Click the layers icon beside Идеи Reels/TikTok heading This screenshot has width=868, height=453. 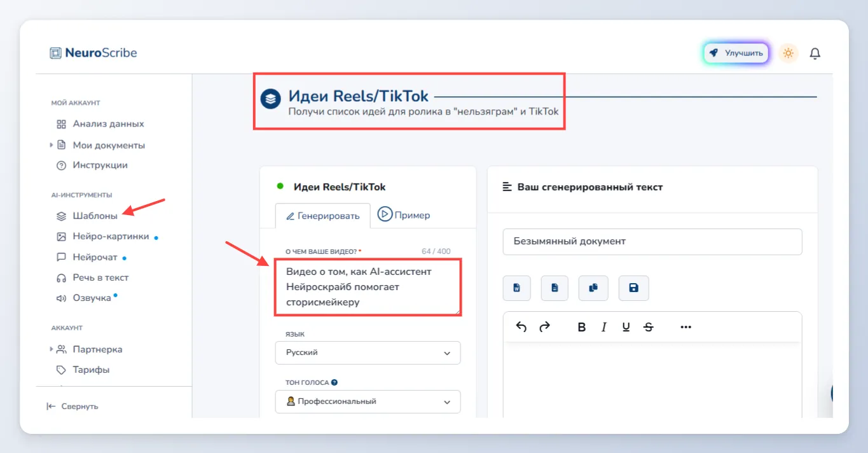coord(271,99)
